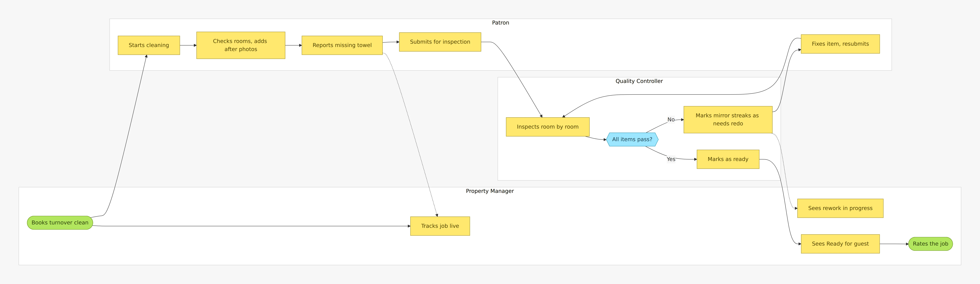Click 'Checks rooms, adds after photos' box
Screen dimensions: 980x284
241,45
